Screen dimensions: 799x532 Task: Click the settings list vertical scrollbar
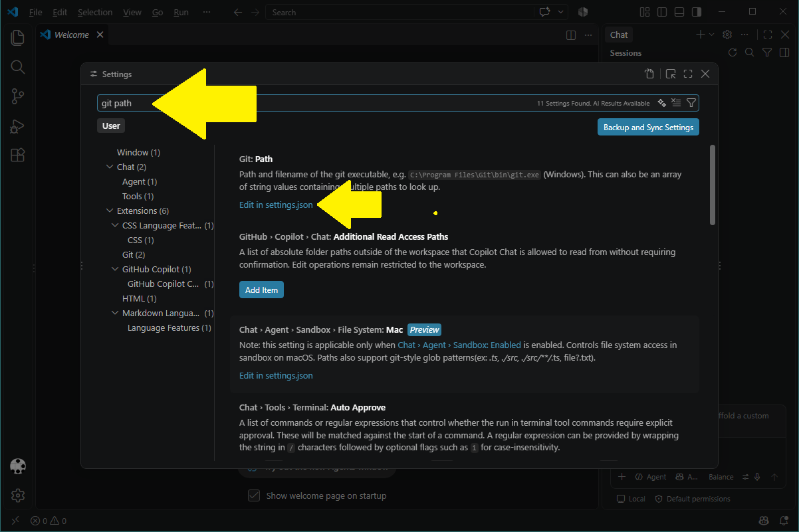713,185
